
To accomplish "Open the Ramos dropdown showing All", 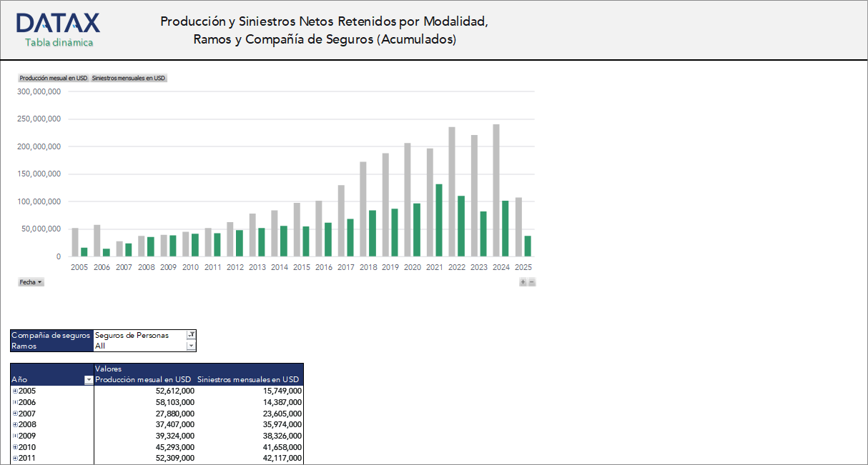I will (191, 346).
